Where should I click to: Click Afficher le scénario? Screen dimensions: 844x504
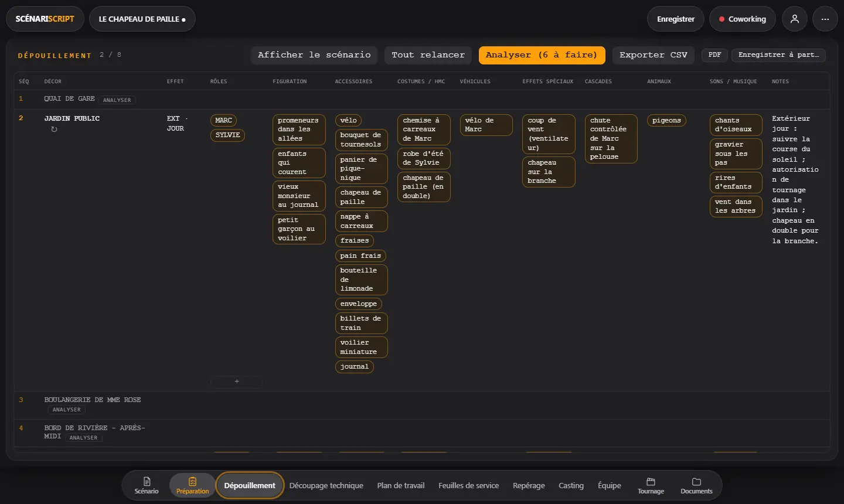[x=314, y=55]
